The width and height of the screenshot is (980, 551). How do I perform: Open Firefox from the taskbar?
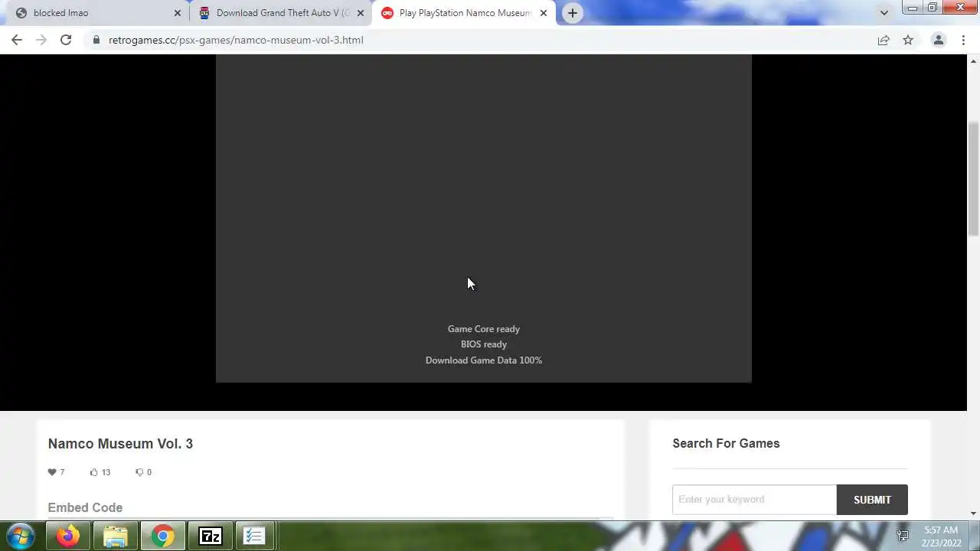coord(68,536)
